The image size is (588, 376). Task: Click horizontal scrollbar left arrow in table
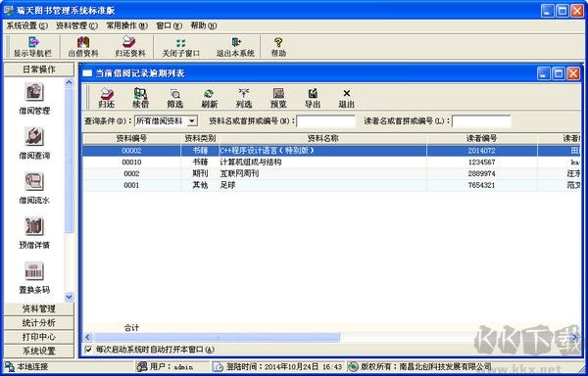point(88,338)
